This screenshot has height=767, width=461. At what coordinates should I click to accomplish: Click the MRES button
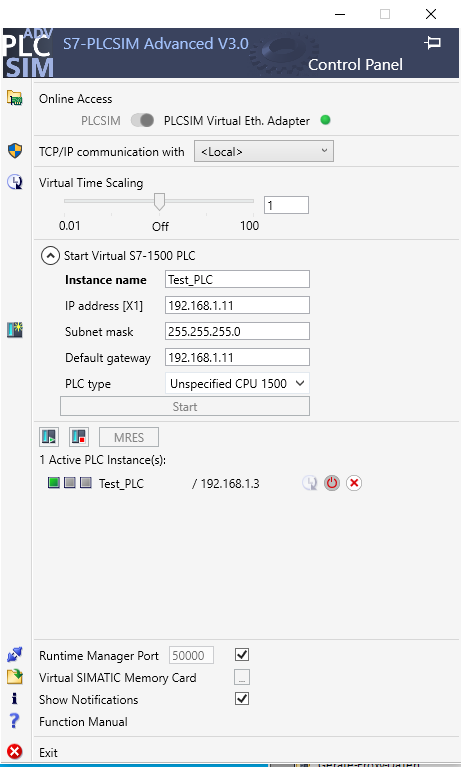click(x=129, y=437)
